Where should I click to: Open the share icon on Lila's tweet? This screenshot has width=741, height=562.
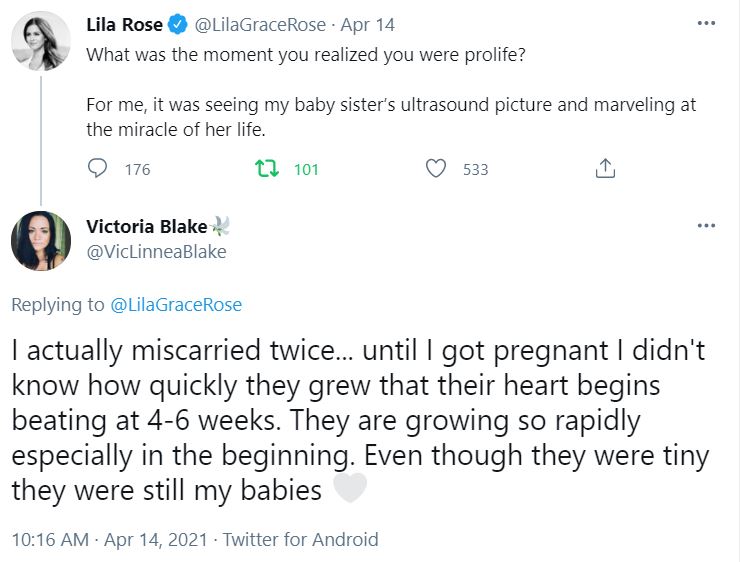605,169
